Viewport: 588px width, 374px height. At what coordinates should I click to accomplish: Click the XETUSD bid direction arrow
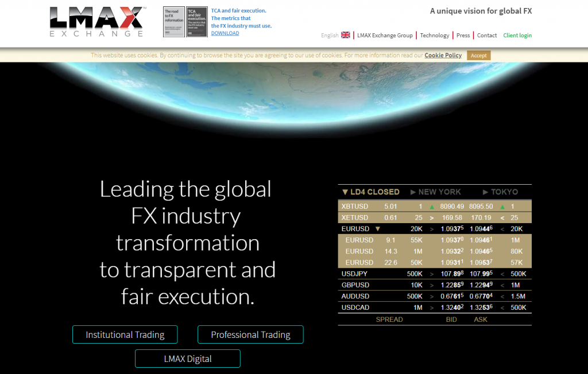point(432,218)
